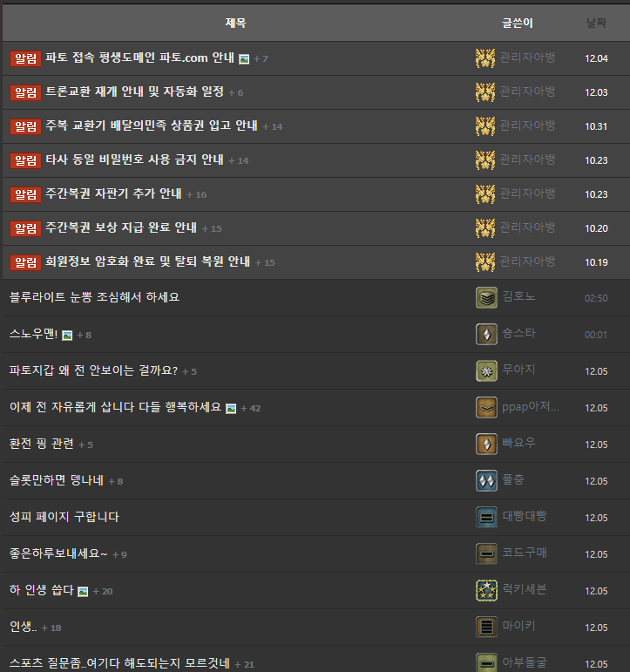The width and height of the screenshot is (630, 672).
Task: Click the image attachment icon on 파토.com 안내 post
Action: 244,59
